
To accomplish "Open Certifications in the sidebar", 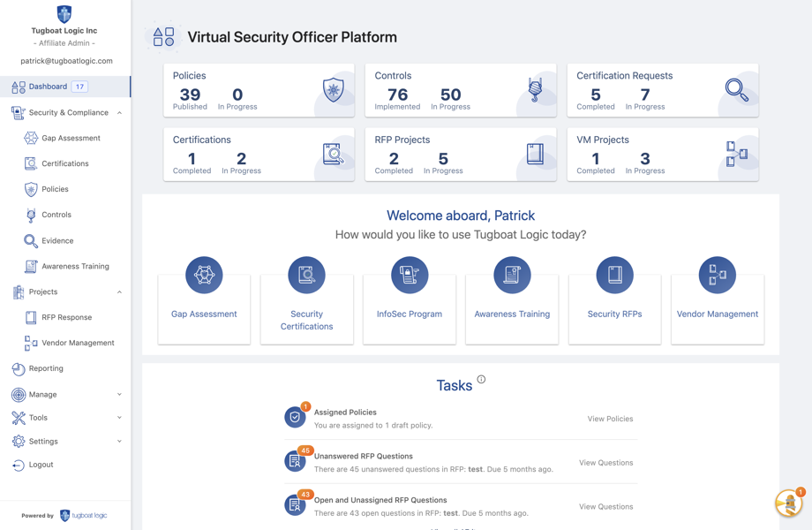I will [65, 163].
